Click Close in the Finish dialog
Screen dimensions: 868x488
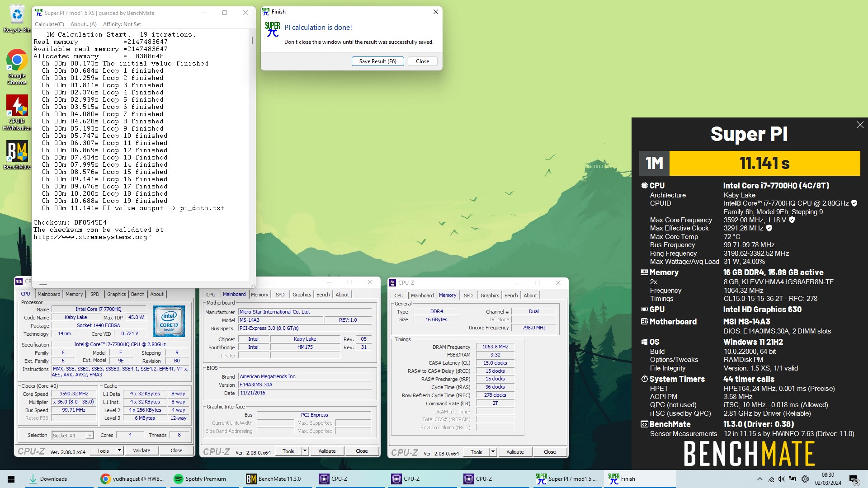422,61
